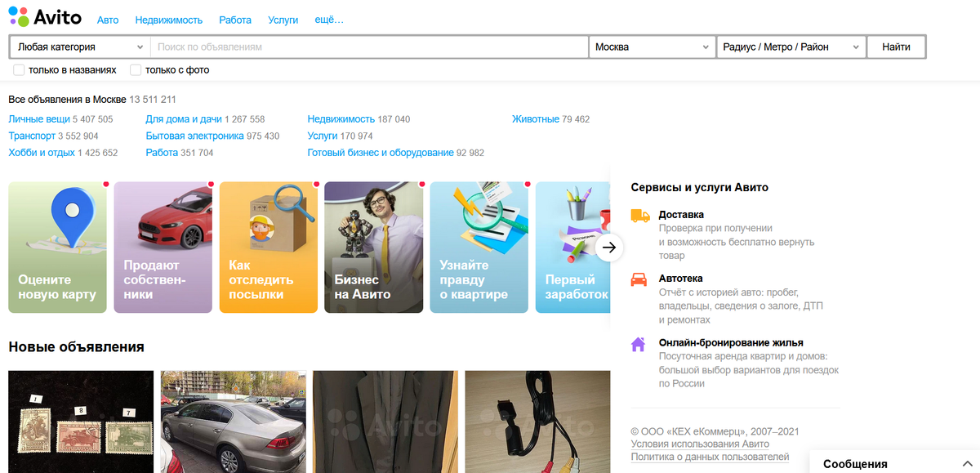
Task: Open 'Онлайн-бронирование жилья' service link
Action: click(x=731, y=343)
